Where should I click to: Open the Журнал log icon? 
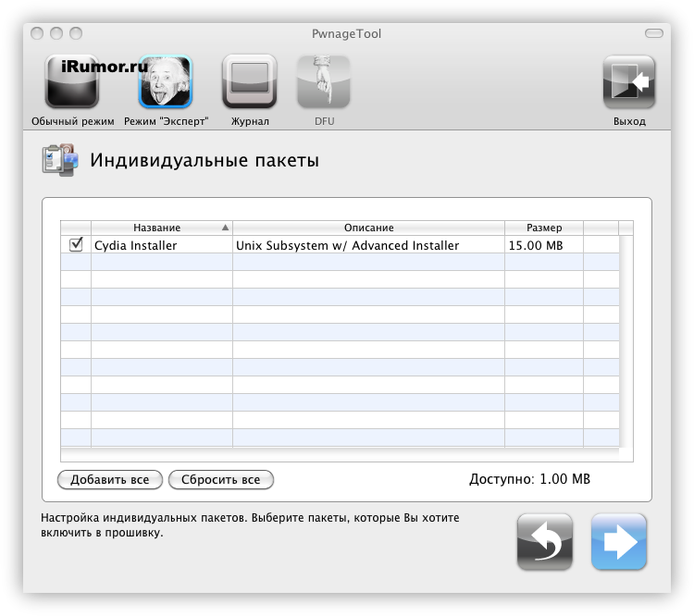click(x=250, y=82)
